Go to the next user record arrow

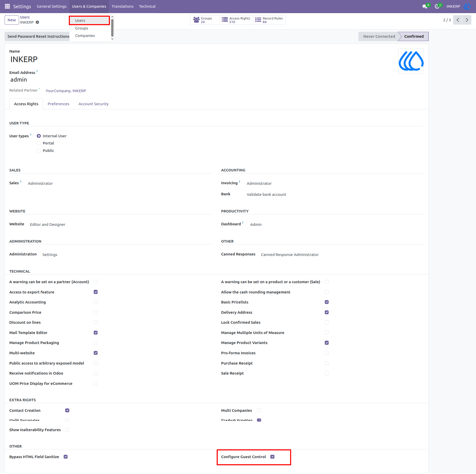click(467, 20)
